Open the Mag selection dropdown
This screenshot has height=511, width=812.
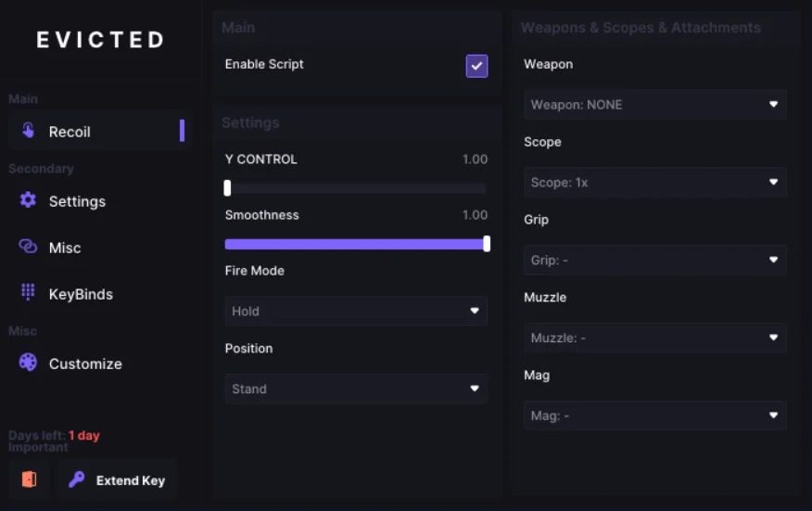pyautogui.click(x=655, y=415)
